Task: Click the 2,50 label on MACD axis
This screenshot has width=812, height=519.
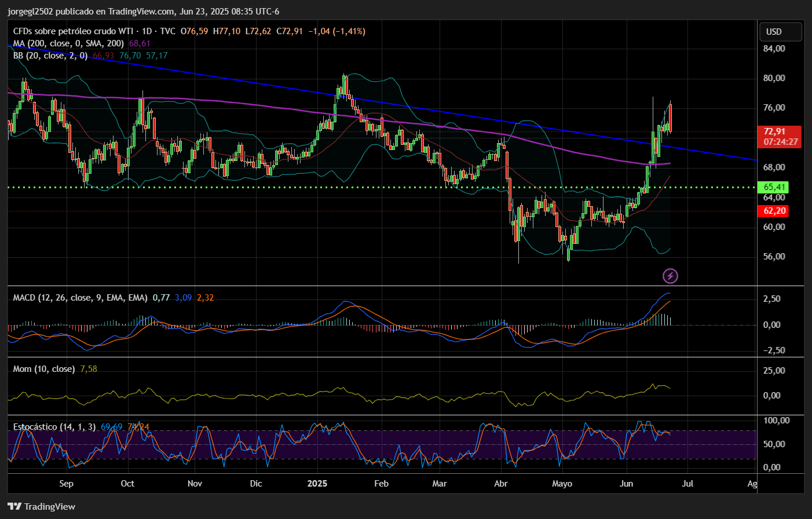Action: (x=771, y=299)
